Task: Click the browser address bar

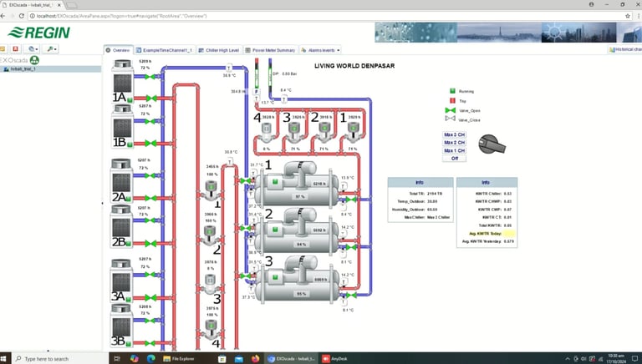Action: coord(328,16)
